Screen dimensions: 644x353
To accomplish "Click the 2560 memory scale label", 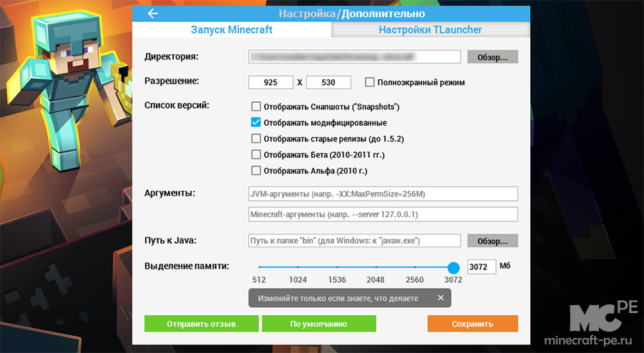I will [x=414, y=279].
